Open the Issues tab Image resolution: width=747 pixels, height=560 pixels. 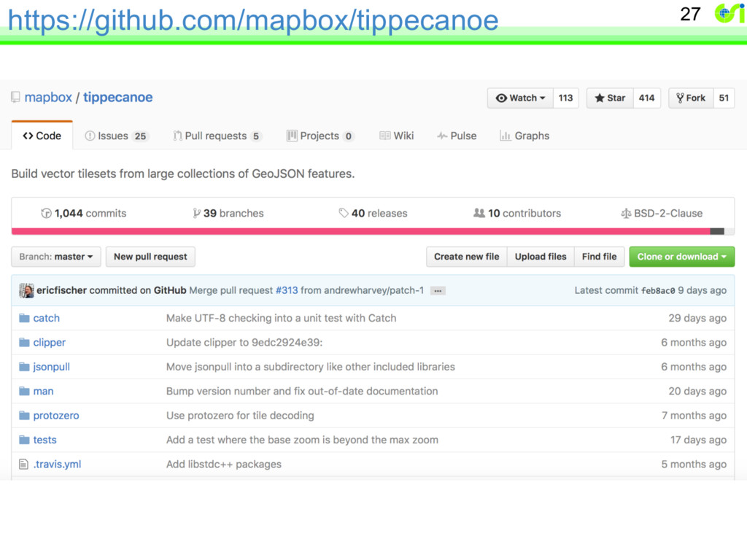coord(116,136)
